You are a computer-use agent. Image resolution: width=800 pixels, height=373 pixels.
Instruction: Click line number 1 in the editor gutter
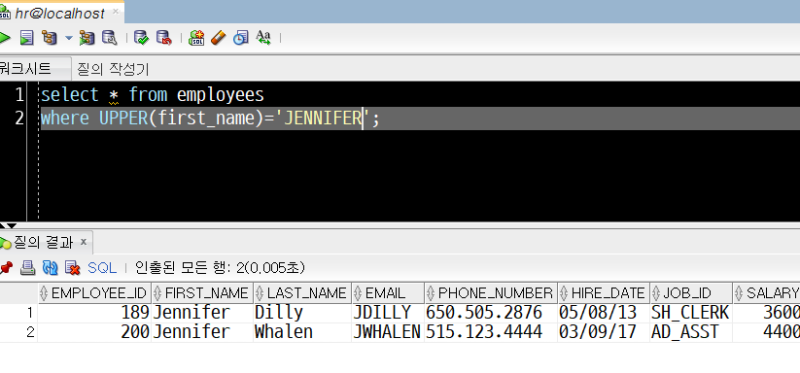(x=19, y=95)
